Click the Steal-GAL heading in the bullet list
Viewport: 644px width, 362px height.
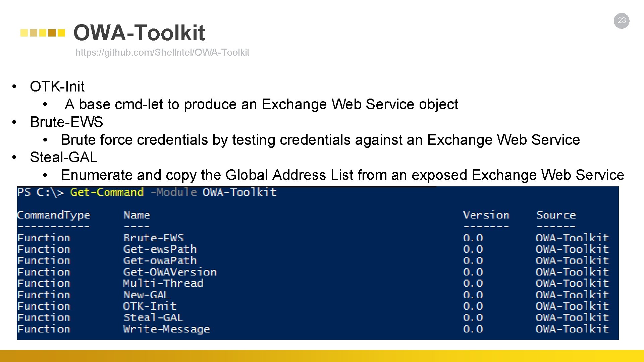tap(64, 157)
